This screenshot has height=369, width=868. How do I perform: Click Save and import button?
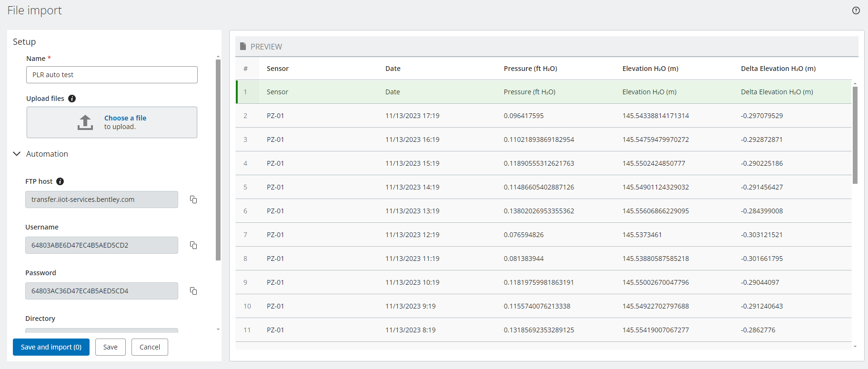51,347
